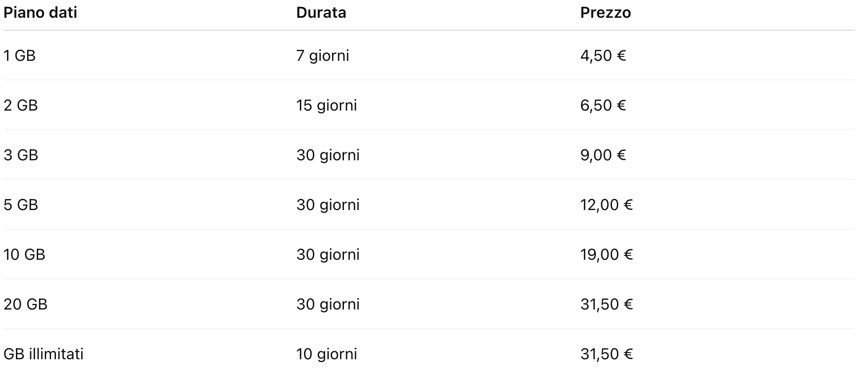Click the price of the unlimited GB plan
This screenshot has width=868, height=381.
click(x=606, y=354)
